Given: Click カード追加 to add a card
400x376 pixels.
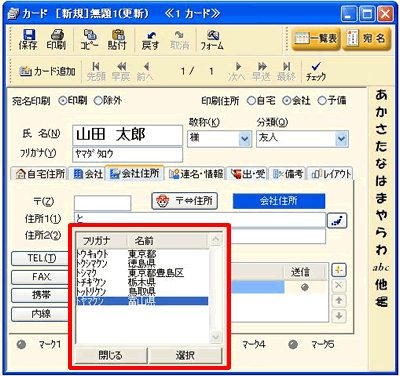Looking at the screenshot, I should point(47,71).
